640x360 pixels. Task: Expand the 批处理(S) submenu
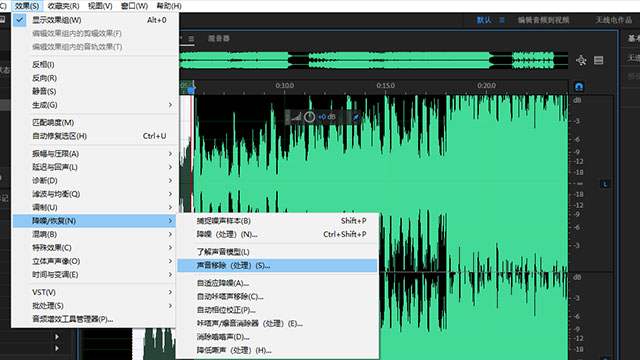click(95, 306)
